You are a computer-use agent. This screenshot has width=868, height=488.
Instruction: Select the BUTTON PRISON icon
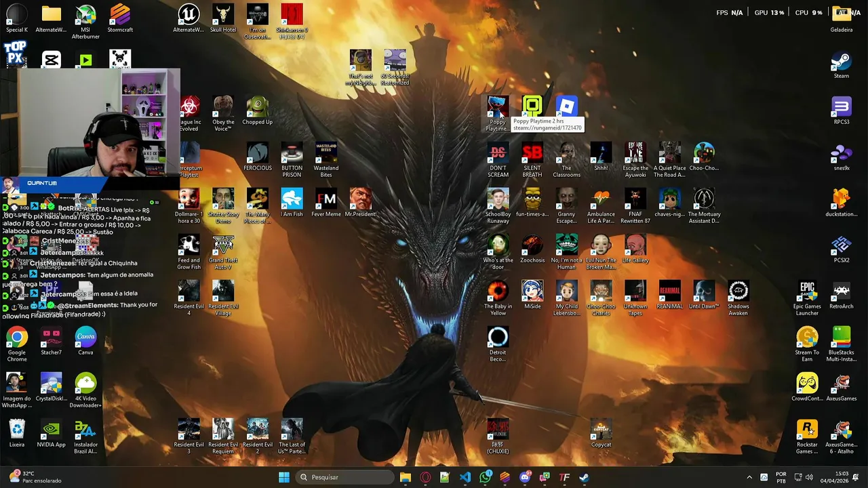292,160
